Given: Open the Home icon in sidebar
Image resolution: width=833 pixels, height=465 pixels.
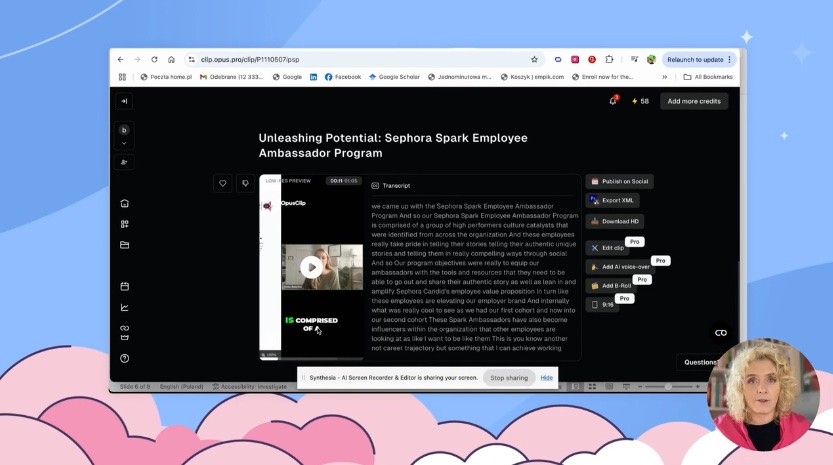Looking at the screenshot, I should [x=124, y=203].
